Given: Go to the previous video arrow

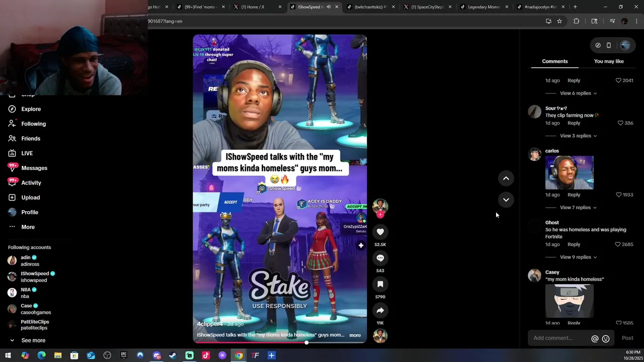Looking at the screenshot, I should tap(506, 178).
